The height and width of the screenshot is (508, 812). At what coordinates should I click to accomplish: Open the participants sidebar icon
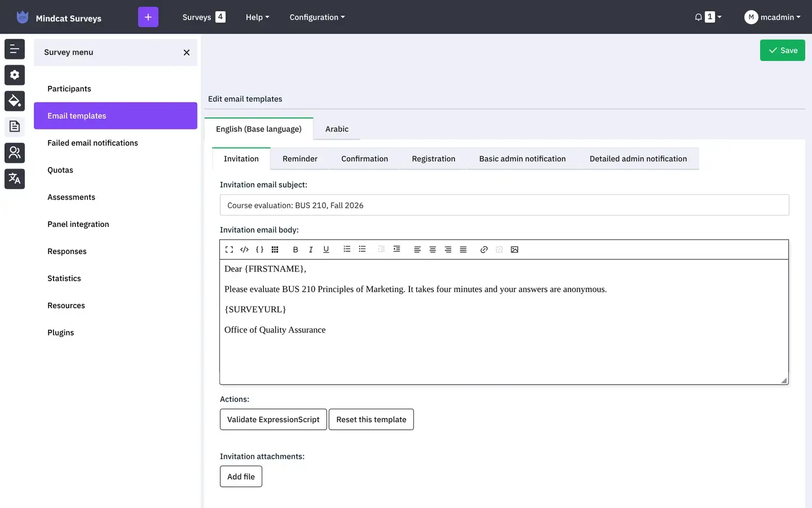[15, 153]
